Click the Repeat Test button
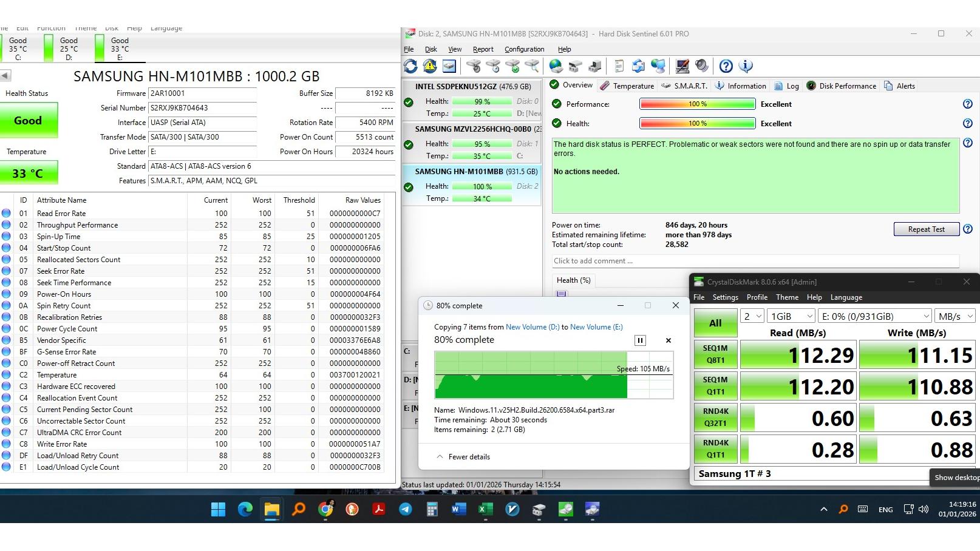The height and width of the screenshot is (551, 980). click(x=926, y=229)
